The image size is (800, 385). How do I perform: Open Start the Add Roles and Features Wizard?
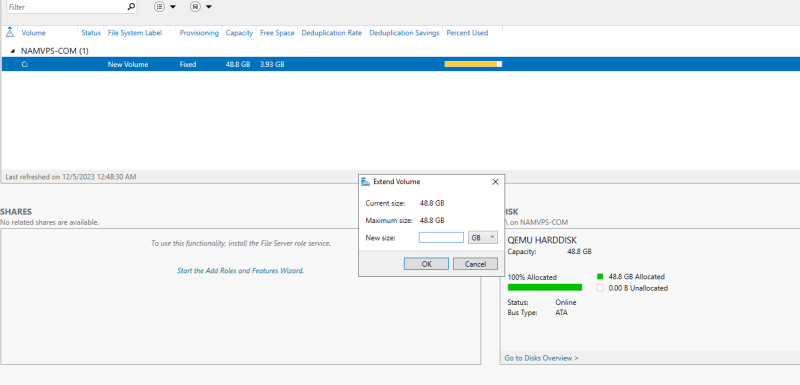(x=240, y=271)
